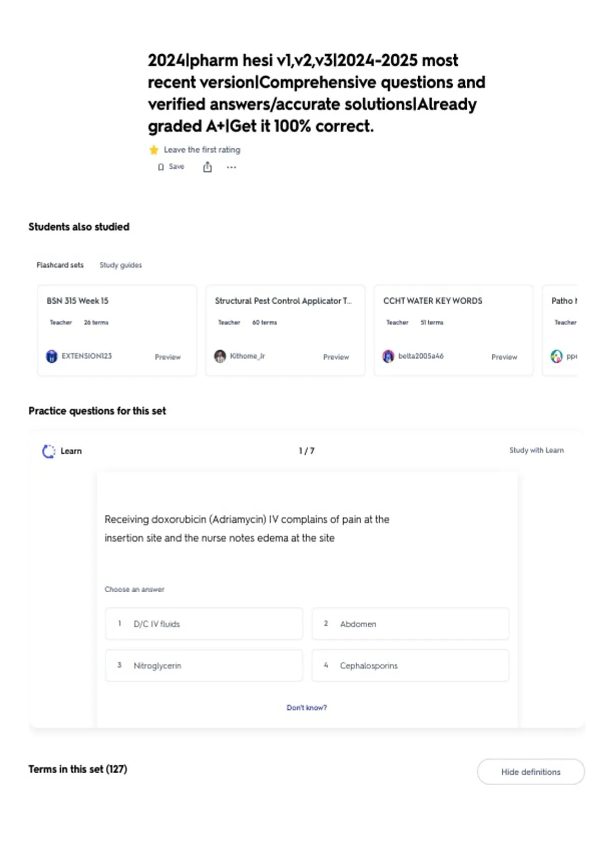Choose answer D/C IV fluids
Screen dimensions: 613x868
pos(204,623)
